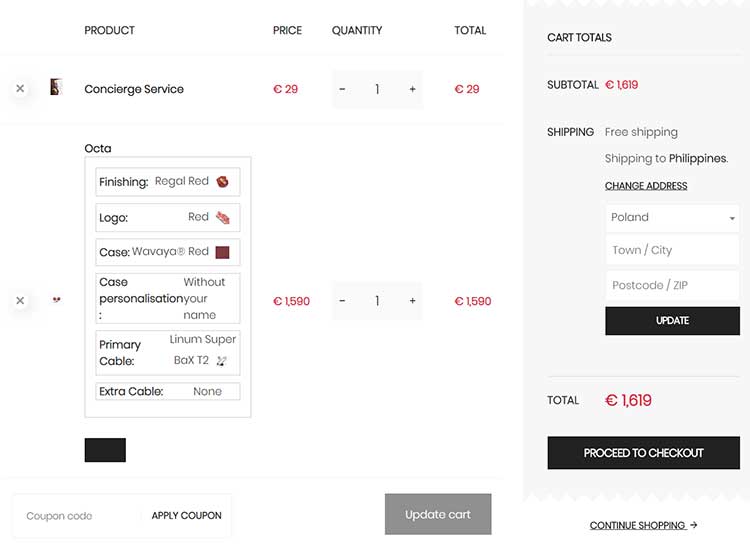Increase the Concierge Service quantity
Image resolution: width=750 pixels, height=554 pixels.
tap(412, 89)
